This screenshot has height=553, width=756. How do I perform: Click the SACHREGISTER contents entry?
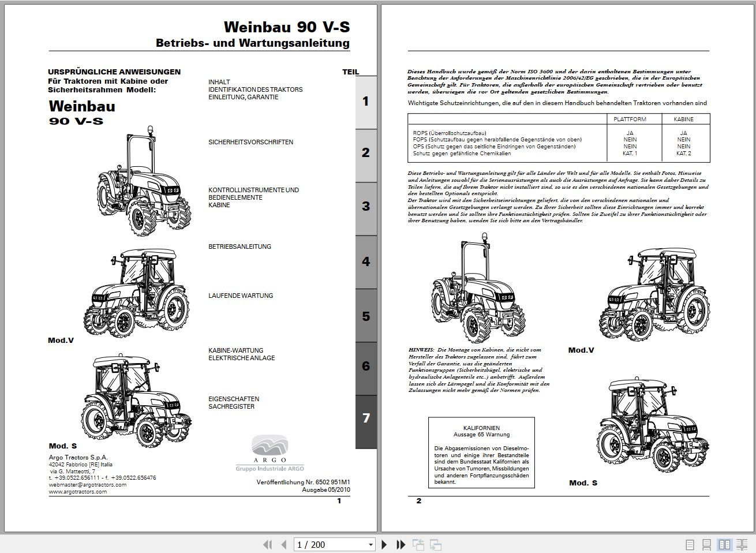tap(231, 406)
